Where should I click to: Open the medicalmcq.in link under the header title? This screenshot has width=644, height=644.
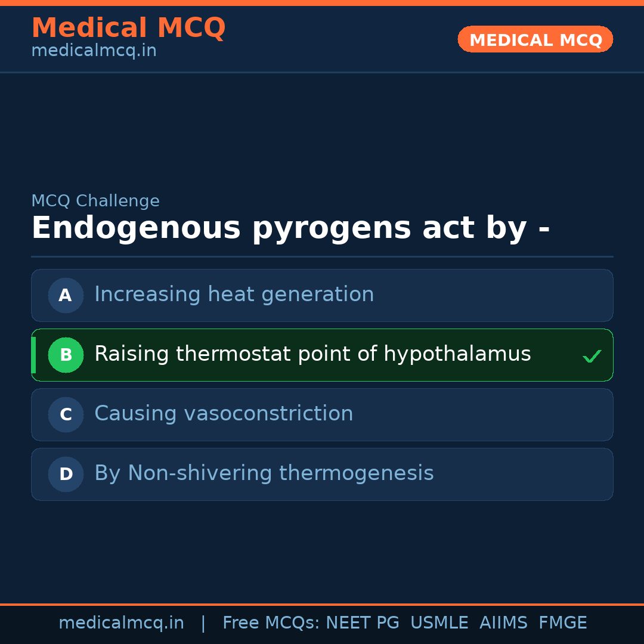[94, 51]
